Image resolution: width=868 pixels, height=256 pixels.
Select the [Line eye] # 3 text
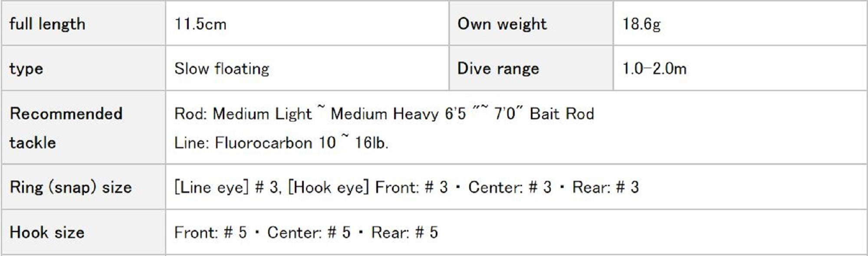click(227, 187)
